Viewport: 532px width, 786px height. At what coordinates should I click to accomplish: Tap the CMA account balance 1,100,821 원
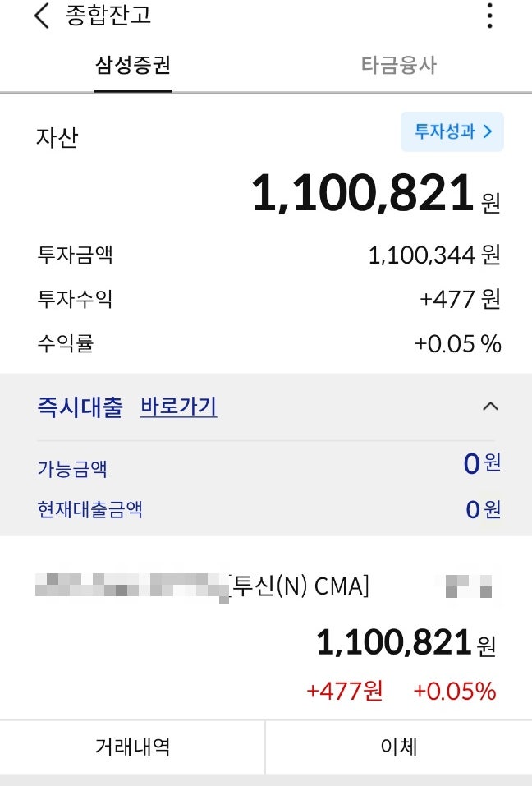click(x=406, y=643)
